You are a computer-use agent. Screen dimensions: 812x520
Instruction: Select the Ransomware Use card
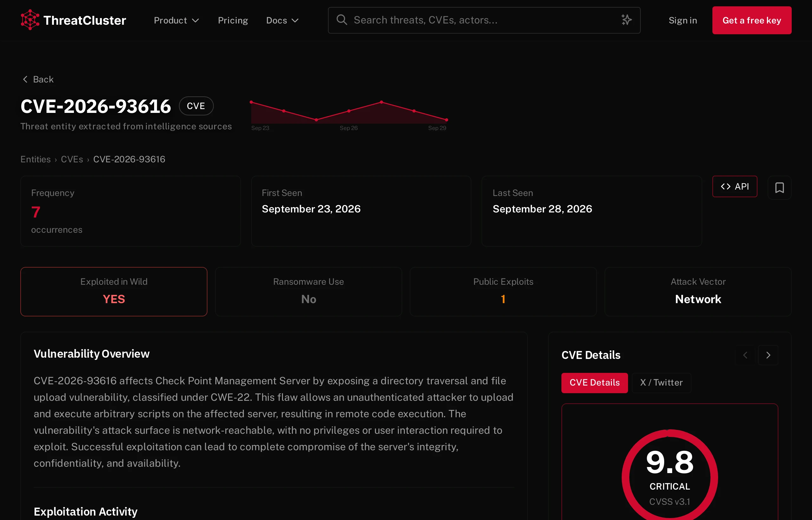pos(308,292)
